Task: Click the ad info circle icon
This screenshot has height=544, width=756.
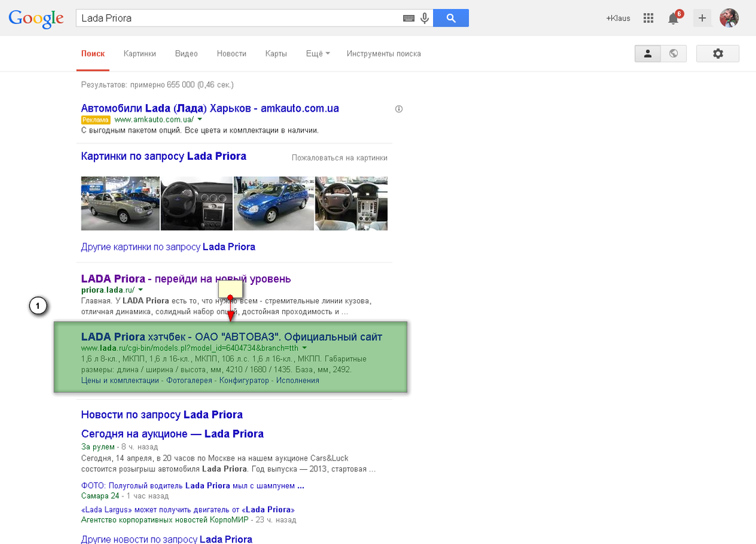Action: coord(398,109)
